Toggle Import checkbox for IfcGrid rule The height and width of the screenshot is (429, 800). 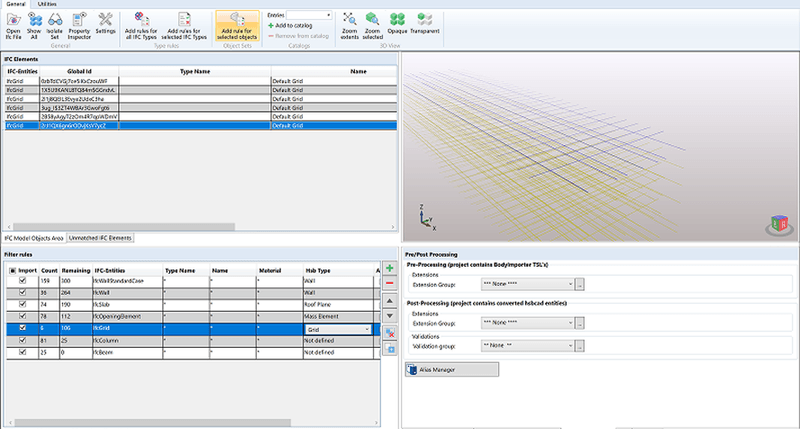tap(22, 328)
